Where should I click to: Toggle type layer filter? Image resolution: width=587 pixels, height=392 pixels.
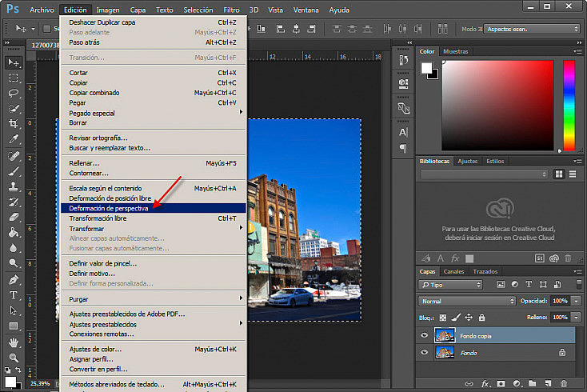(529, 285)
